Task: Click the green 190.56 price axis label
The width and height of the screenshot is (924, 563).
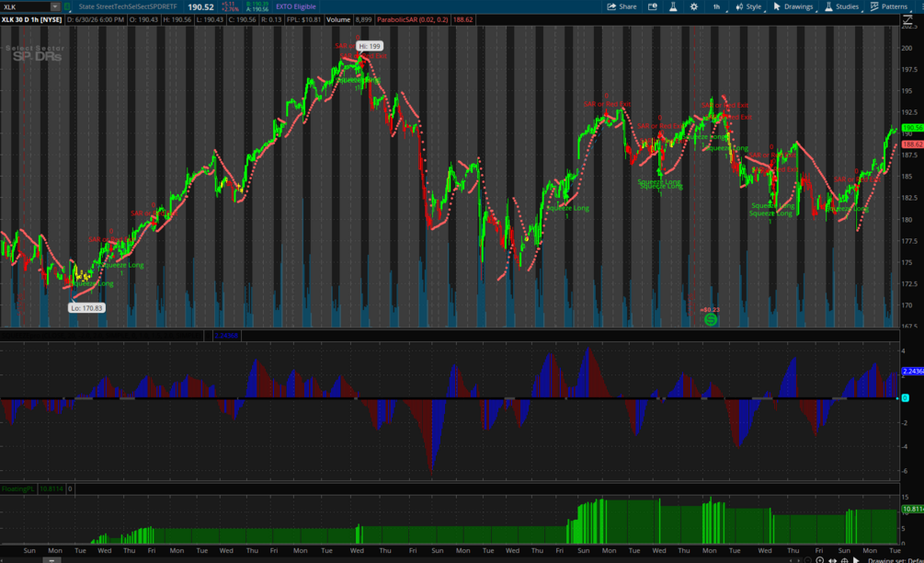Action: [x=912, y=128]
